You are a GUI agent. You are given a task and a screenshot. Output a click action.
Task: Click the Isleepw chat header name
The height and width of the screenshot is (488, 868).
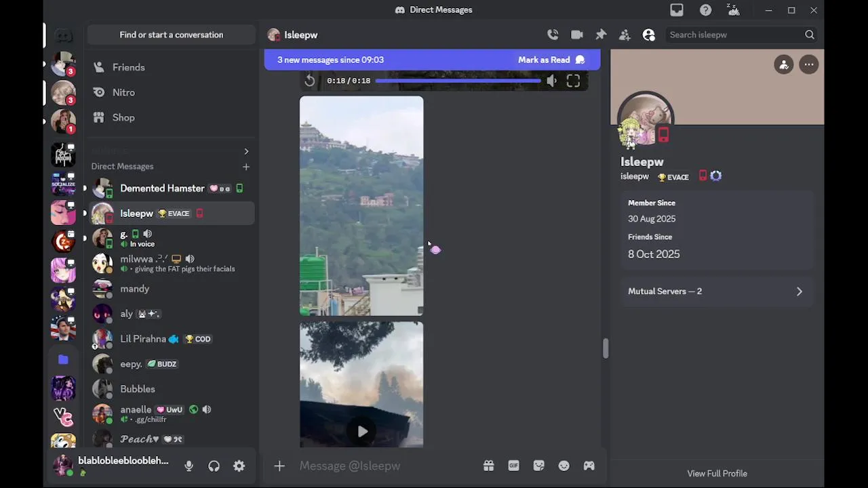click(301, 35)
